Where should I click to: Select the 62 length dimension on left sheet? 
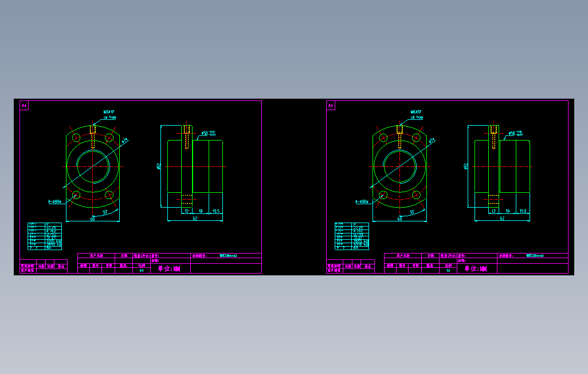pos(195,218)
